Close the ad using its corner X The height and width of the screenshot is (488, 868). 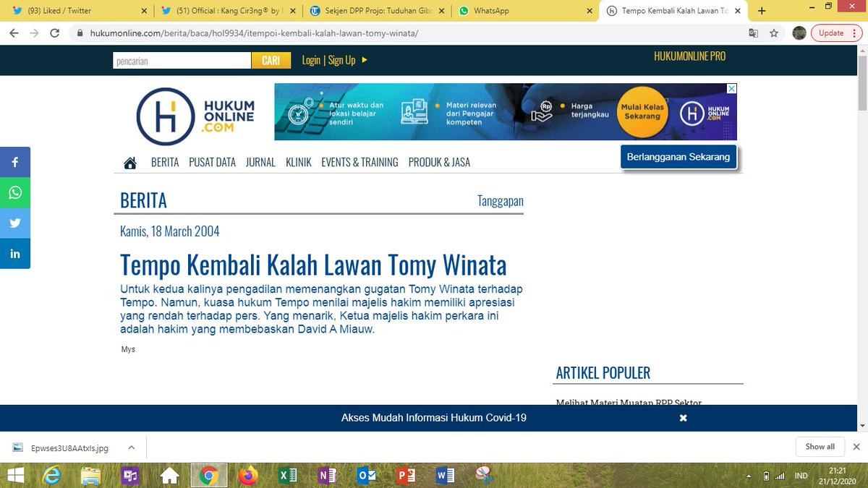pyautogui.click(x=731, y=88)
